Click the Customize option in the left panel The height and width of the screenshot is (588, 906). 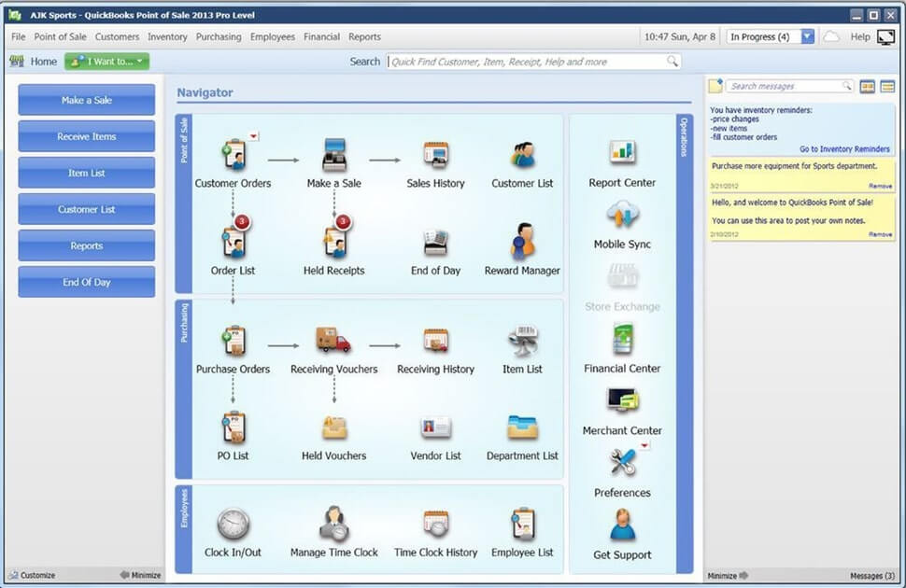(33, 575)
